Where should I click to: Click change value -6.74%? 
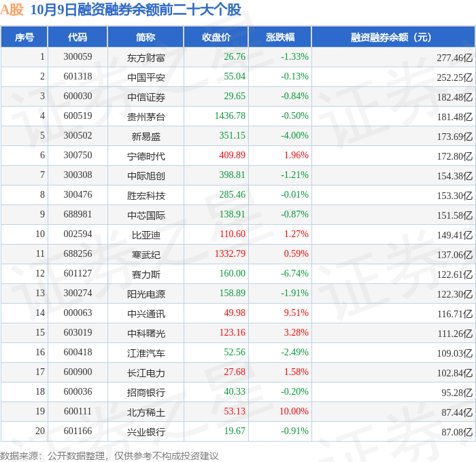coord(294,274)
